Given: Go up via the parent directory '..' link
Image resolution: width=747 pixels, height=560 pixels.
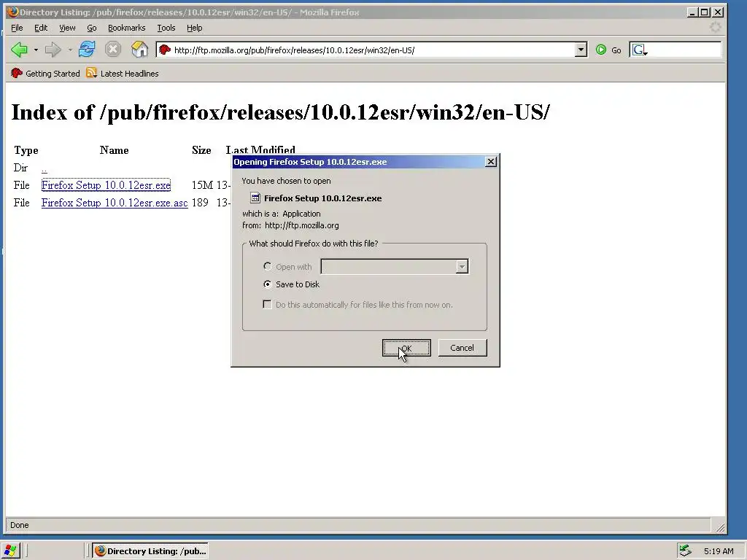Looking at the screenshot, I should tap(44, 168).
